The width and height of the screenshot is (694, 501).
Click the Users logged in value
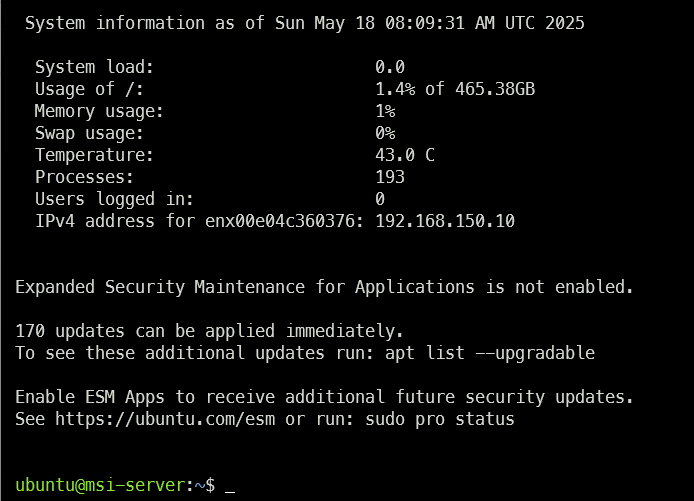pos(380,199)
